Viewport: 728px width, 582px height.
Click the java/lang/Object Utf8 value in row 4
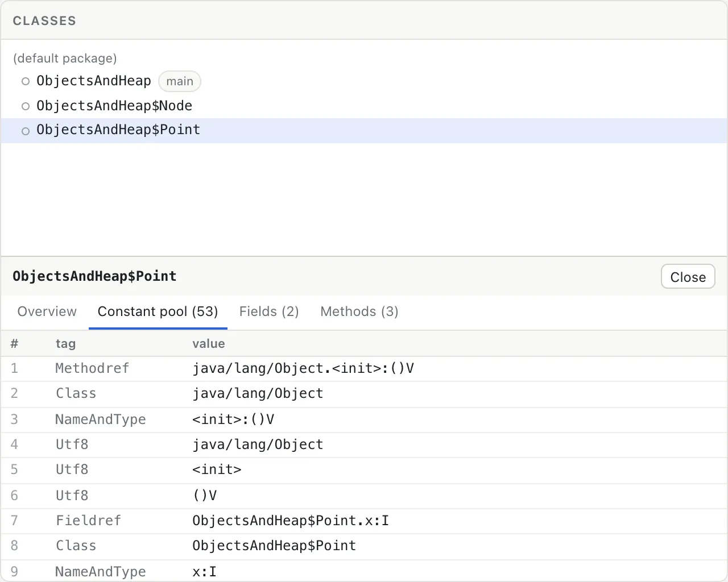258,444
